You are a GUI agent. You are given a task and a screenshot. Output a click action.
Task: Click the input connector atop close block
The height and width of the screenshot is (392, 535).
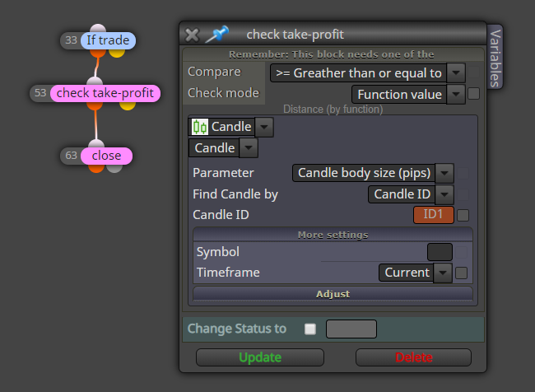96,144
